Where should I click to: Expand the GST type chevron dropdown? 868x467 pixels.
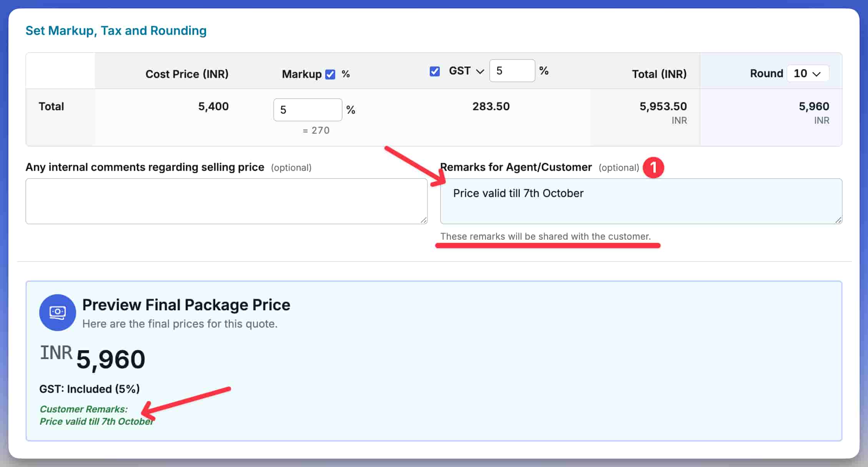pyautogui.click(x=479, y=71)
